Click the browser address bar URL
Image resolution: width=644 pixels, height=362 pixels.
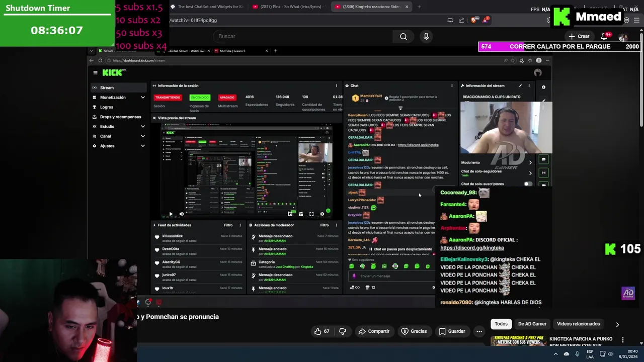193,20
